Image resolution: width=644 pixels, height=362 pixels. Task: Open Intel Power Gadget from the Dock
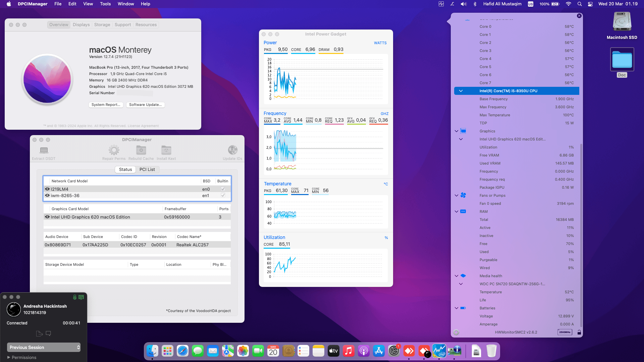pyautogui.click(x=439, y=351)
